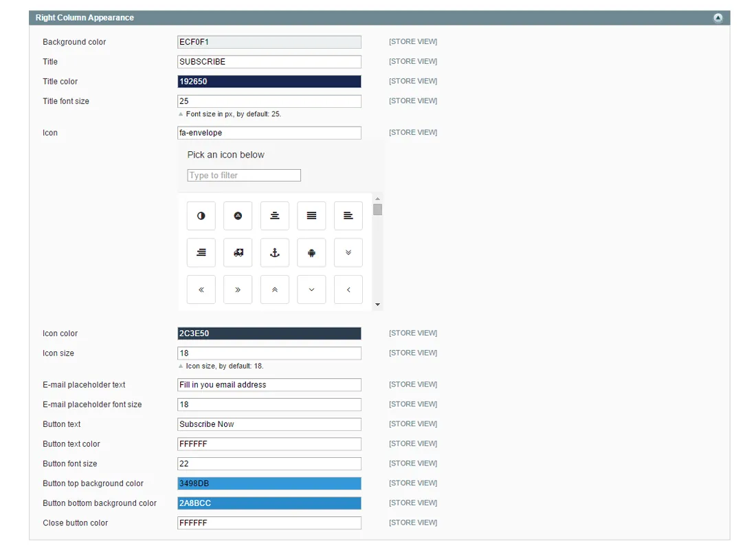This screenshot has height=550, width=756.
Task: Click [STORE VIEW] beside Icon size
Action: [x=413, y=353]
